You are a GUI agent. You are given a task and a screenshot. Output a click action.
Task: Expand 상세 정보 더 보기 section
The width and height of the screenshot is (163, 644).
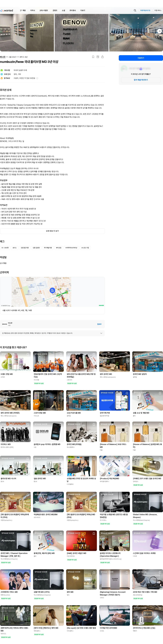[x=52, y=231]
